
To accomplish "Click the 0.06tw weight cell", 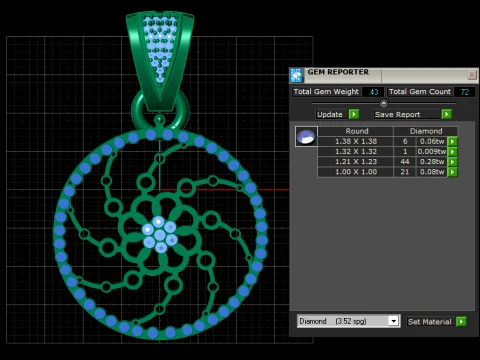I will point(432,141).
